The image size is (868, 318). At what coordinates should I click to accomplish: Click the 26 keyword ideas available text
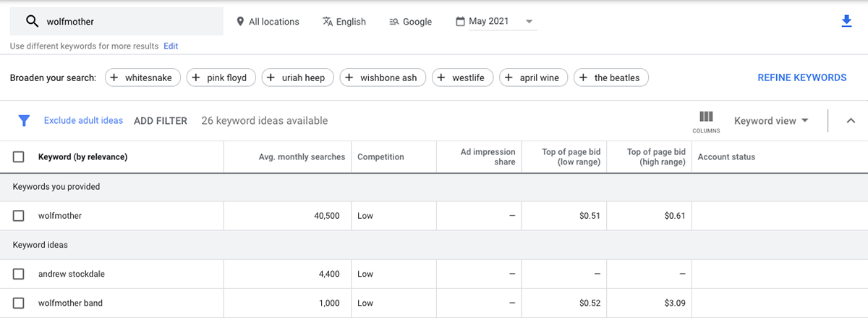click(x=265, y=121)
